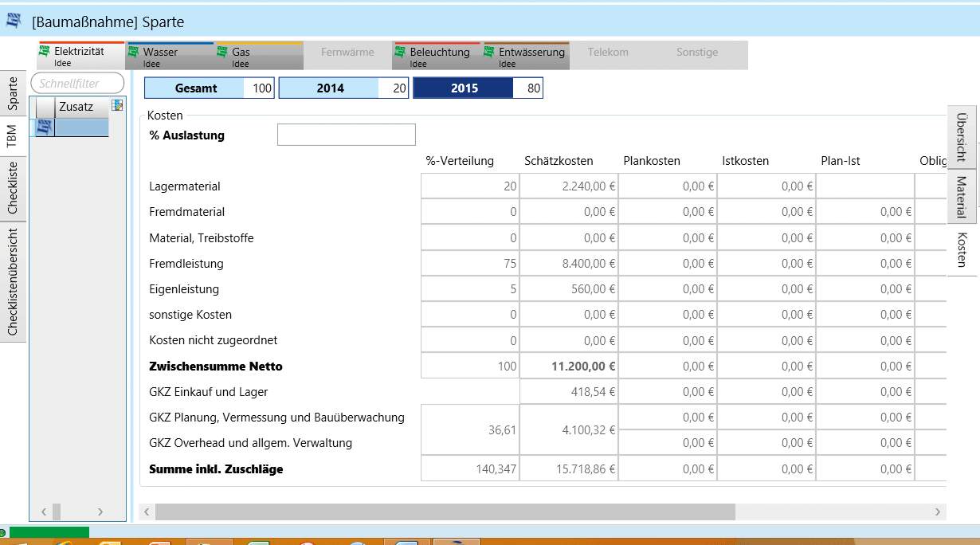
Task: Click the green status dot at bottom left
Action: pyautogui.click(x=3, y=532)
